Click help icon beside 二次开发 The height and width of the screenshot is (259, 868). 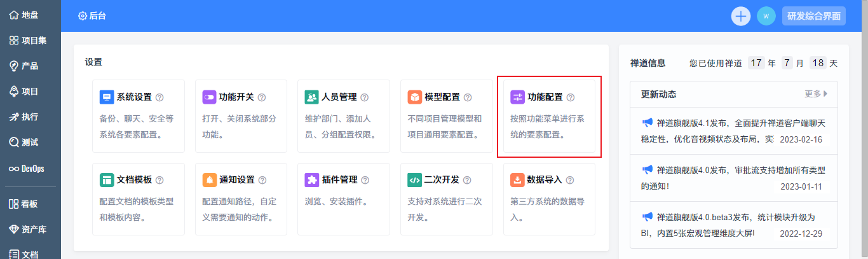click(468, 180)
